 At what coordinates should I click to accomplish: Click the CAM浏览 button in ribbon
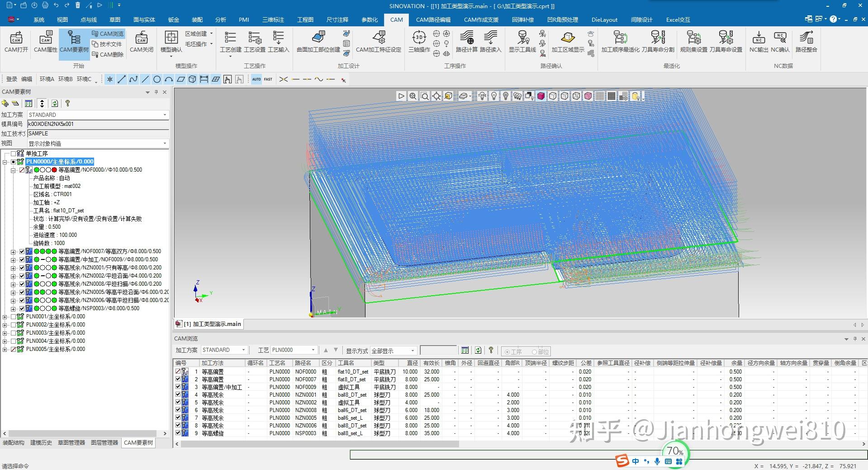(108, 34)
